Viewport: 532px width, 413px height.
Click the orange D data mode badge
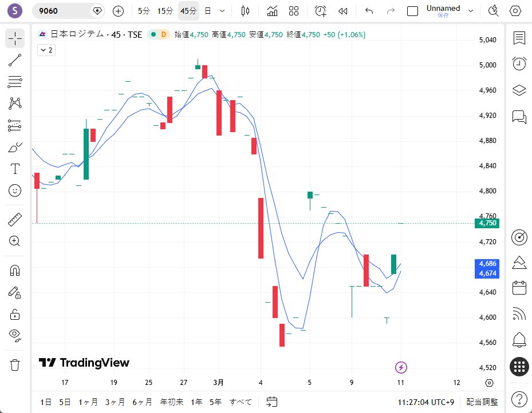(164, 34)
